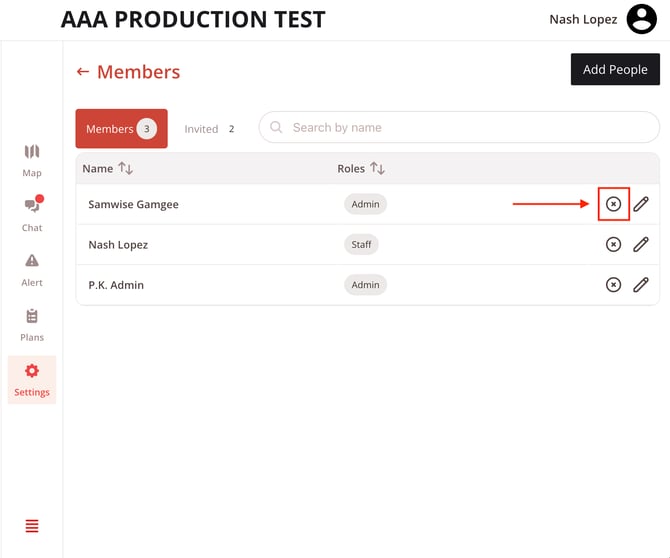Open the Alert section
The height and width of the screenshot is (558, 670).
click(32, 268)
